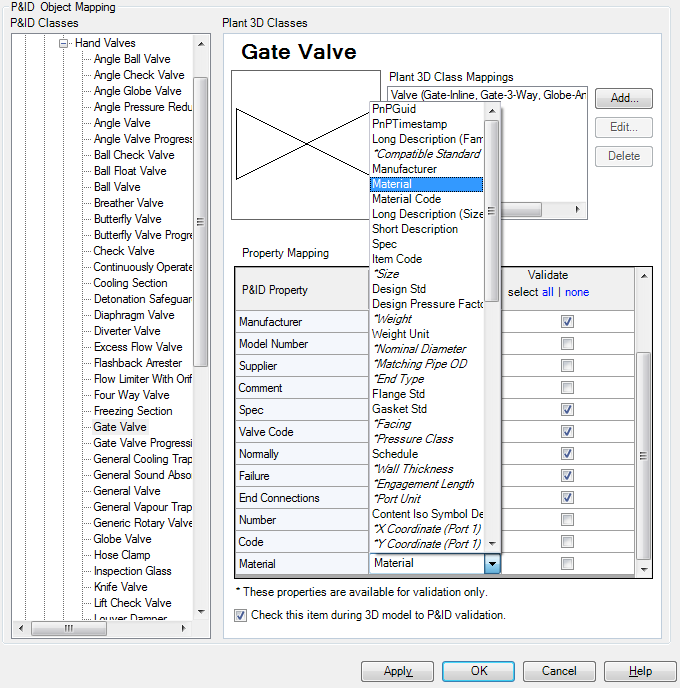Select Manufacturer in the dropdown list
Image resolution: width=680 pixels, height=688 pixels.
pyautogui.click(x=404, y=169)
